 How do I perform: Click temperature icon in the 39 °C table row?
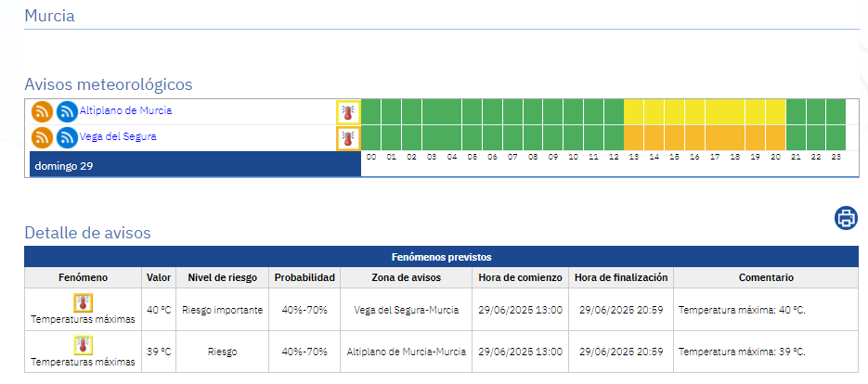[84, 346]
